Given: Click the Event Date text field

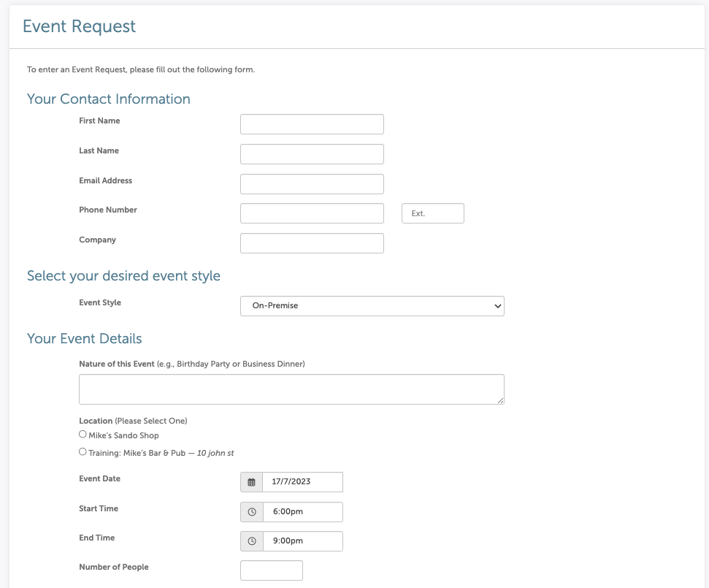Looking at the screenshot, I should (303, 482).
